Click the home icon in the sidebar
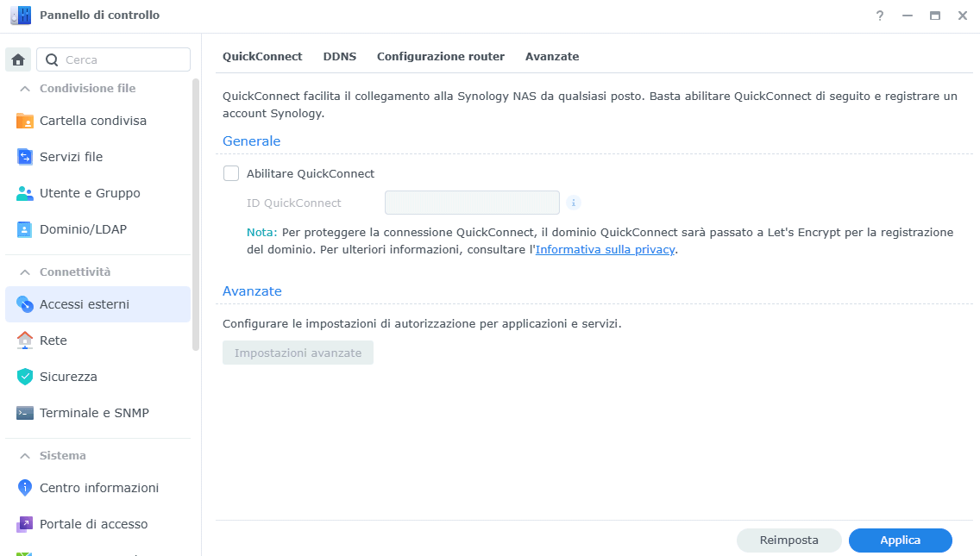This screenshot has width=980, height=556. pyautogui.click(x=18, y=60)
